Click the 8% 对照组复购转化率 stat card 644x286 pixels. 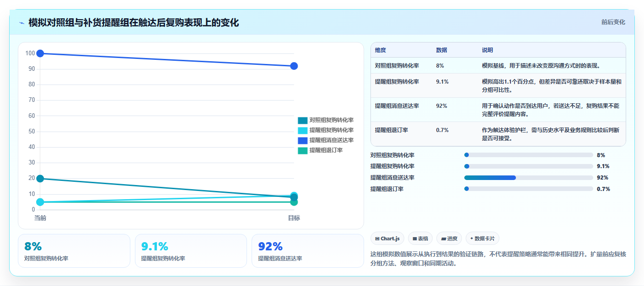click(74, 251)
